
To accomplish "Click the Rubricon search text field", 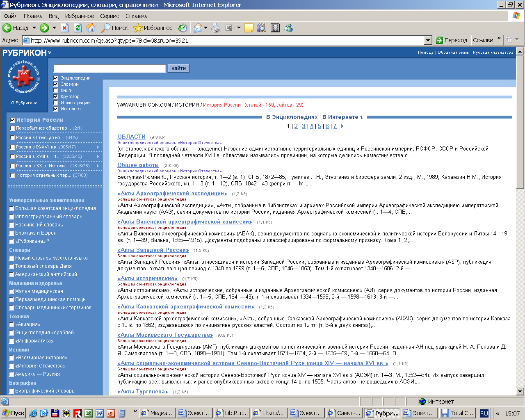I will point(110,68).
